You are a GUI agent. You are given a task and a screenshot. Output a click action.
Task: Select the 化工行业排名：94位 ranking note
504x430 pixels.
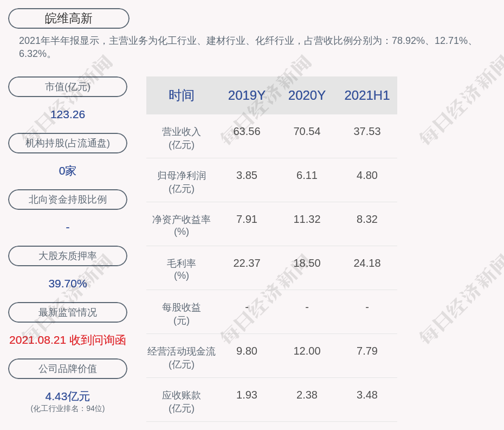[68, 409]
